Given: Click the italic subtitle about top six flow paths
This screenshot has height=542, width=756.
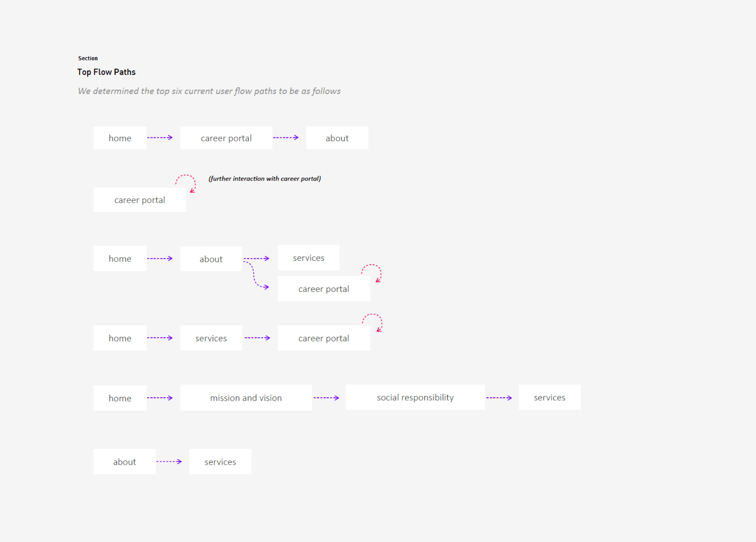Looking at the screenshot, I should 209,91.
